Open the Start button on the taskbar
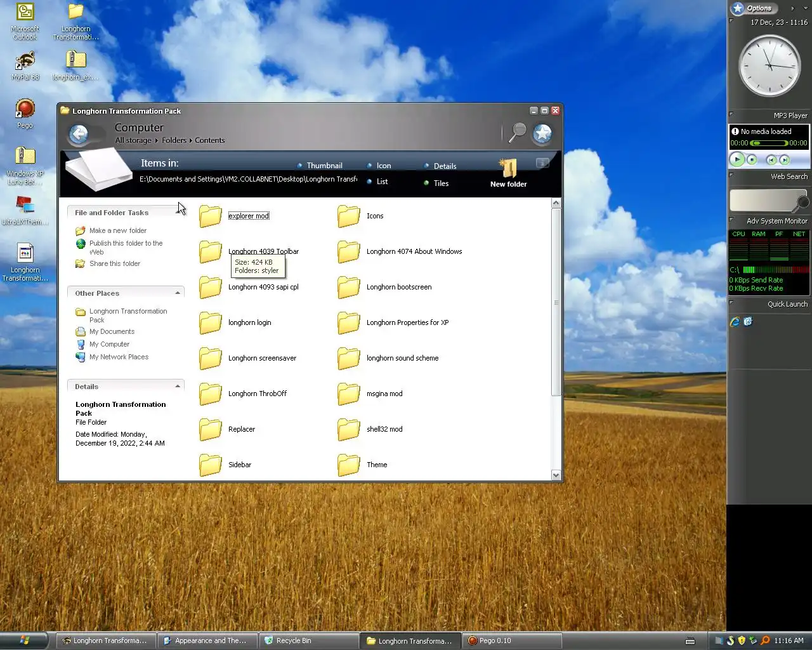Image resolution: width=812 pixels, height=650 pixels. [23, 640]
